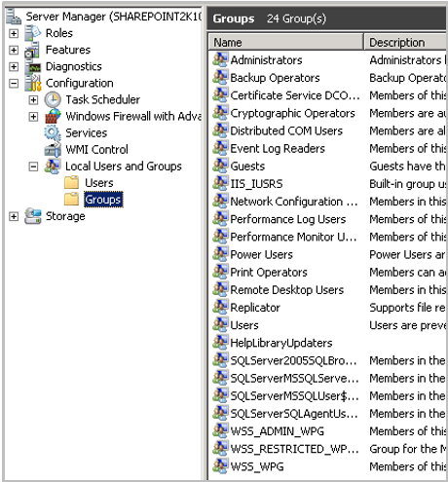Expand the Diagnostics tree node

(x=14, y=66)
